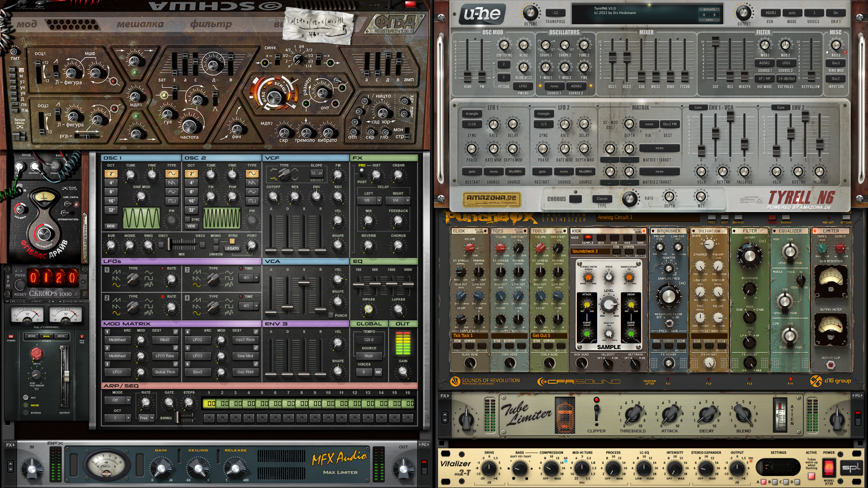The image size is (868, 488).
Task: Open the 'мешалка' tab
Action: coord(140,24)
